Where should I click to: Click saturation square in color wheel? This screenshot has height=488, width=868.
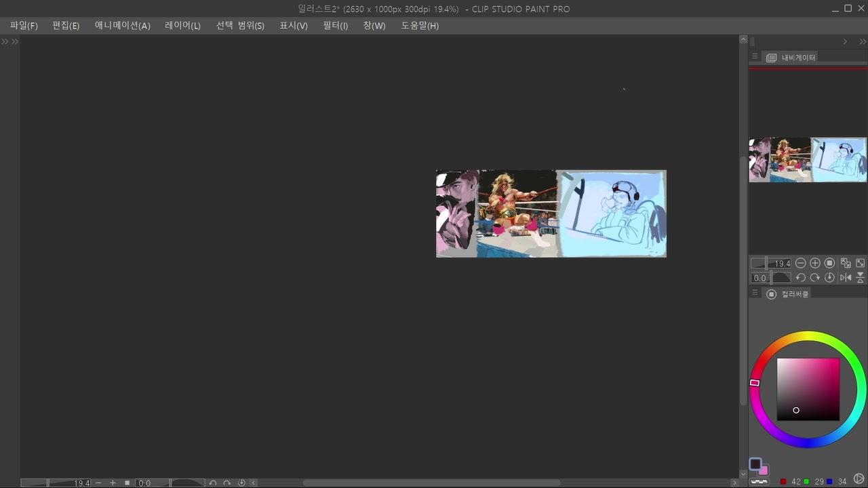click(808, 389)
